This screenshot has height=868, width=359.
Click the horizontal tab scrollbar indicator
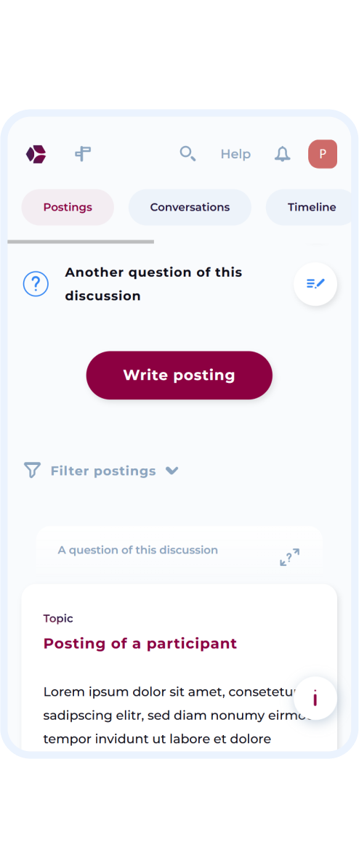[x=81, y=241]
